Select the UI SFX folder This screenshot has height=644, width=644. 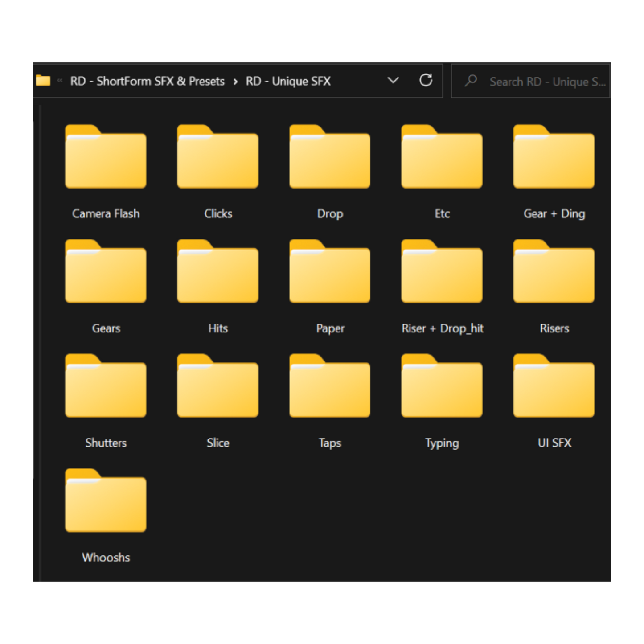click(554, 386)
